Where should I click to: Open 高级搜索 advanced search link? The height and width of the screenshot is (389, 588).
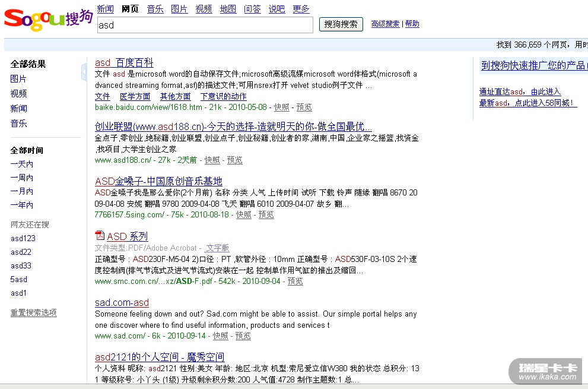[385, 24]
